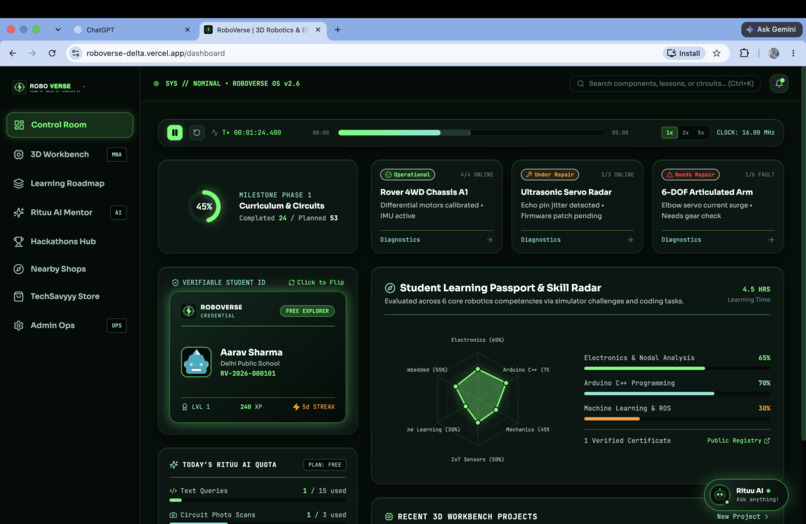Open the Public Registry link
The height and width of the screenshot is (524, 806).
tap(738, 441)
